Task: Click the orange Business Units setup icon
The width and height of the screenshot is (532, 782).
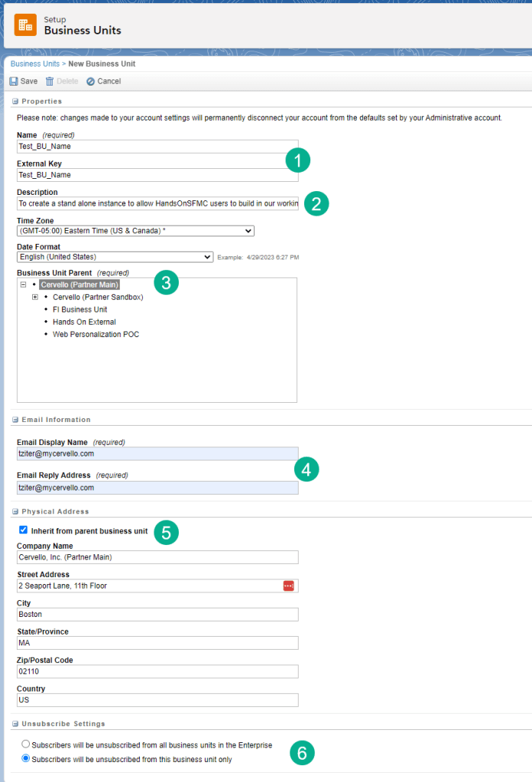Action: pos(25,24)
